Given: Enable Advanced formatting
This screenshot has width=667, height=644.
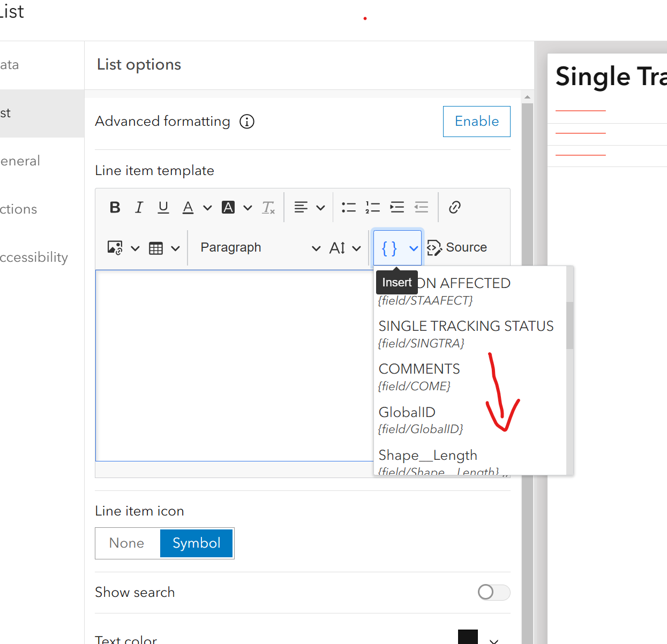Looking at the screenshot, I should point(476,122).
